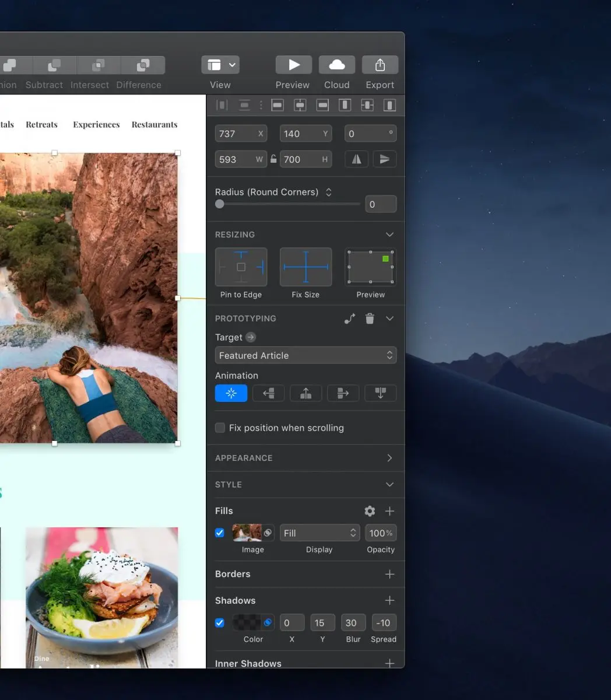Open the Restaurants nav item
Screen dimensions: 611x700
(x=154, y=125)
